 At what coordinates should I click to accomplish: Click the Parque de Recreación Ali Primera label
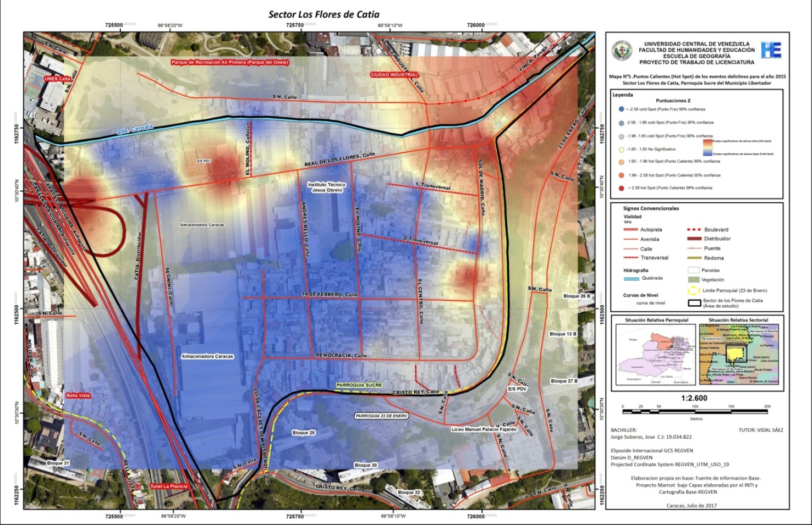pos(229,62)
